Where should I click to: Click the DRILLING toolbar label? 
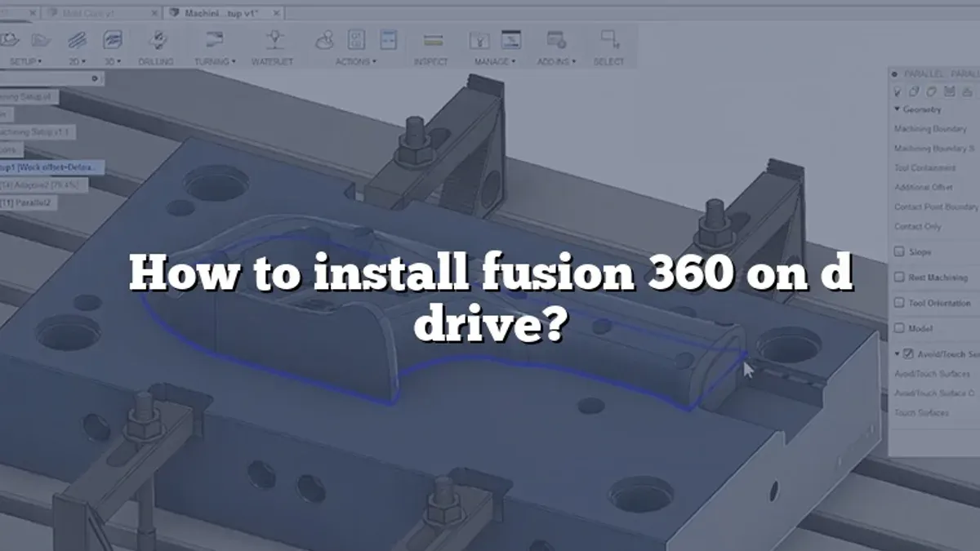[156, 62]
